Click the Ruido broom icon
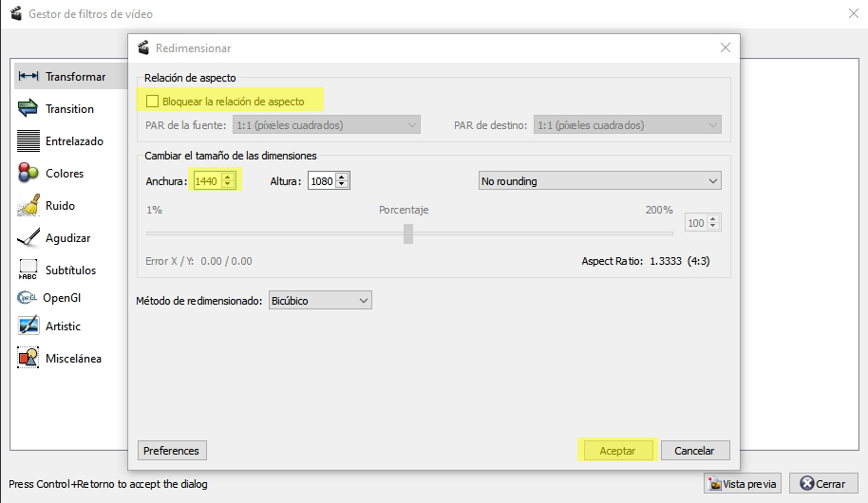868x503 pixels. click(x=28, y=206)
